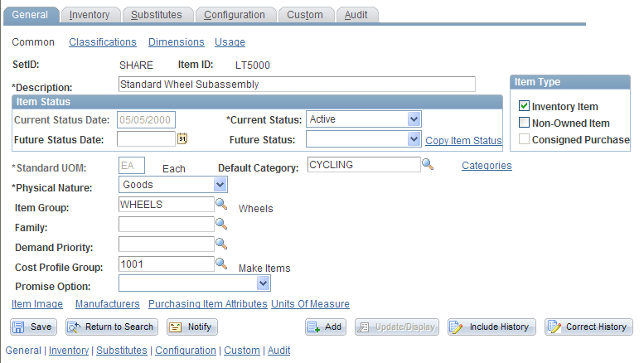Click the Correct History button
The image size is (644, 363).
588,327
